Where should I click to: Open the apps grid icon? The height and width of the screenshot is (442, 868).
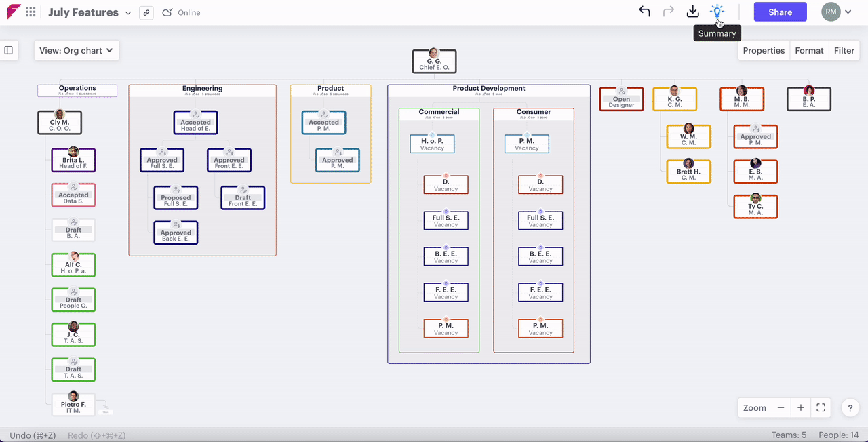31,12
